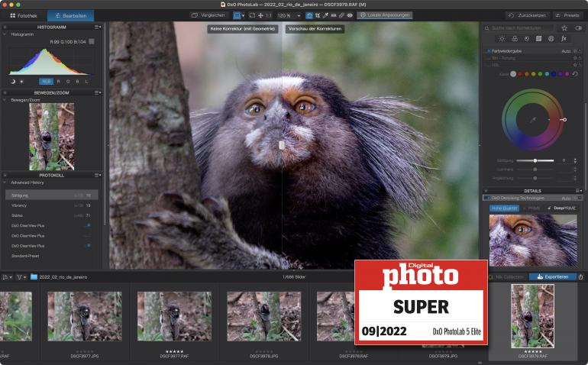
Task: Select the Vibrancy history entry
Action: (x=52, y=205)
